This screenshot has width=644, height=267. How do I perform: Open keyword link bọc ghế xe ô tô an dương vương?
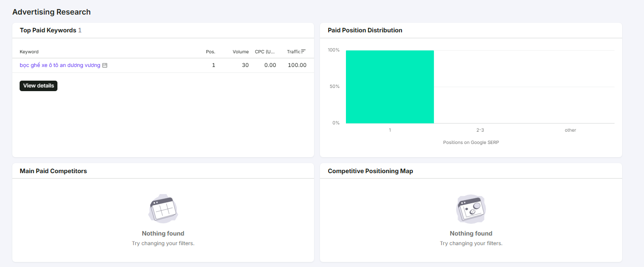click(x=60, y=65)
